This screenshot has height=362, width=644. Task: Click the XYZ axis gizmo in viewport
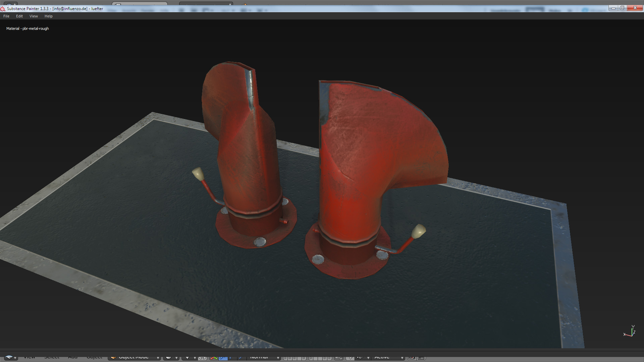point(630,331)
